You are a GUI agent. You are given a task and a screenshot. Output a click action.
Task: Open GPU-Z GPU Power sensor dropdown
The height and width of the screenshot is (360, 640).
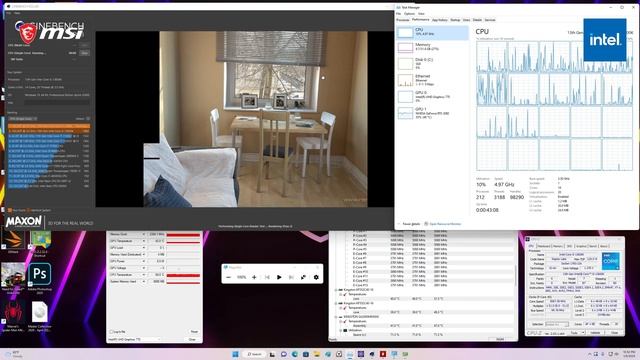pos(143,261)
